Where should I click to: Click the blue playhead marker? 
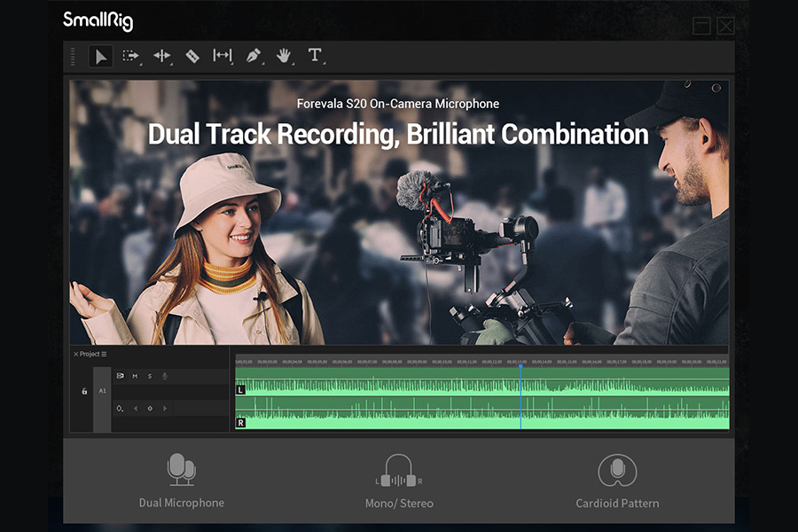point(520,366)
